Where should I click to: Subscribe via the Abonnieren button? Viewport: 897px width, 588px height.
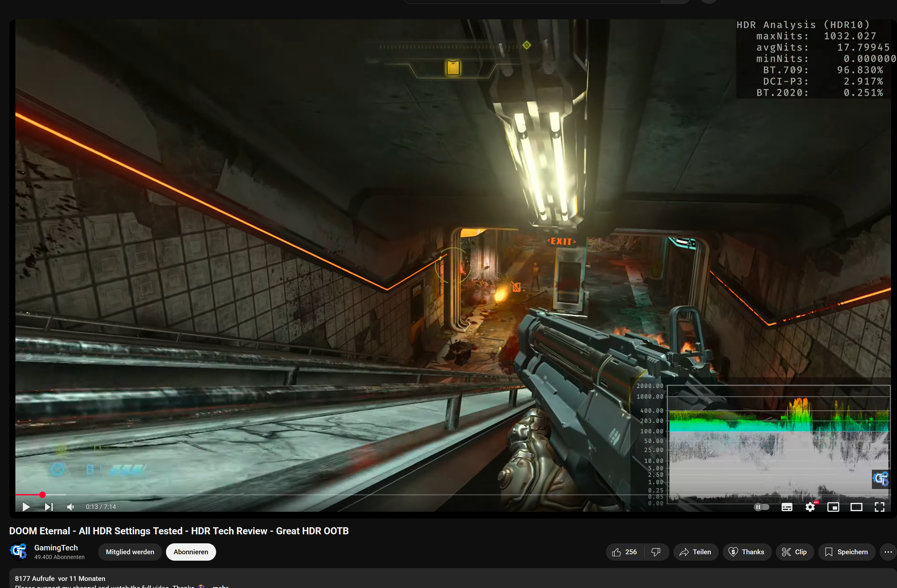click(x=191, y=552)
